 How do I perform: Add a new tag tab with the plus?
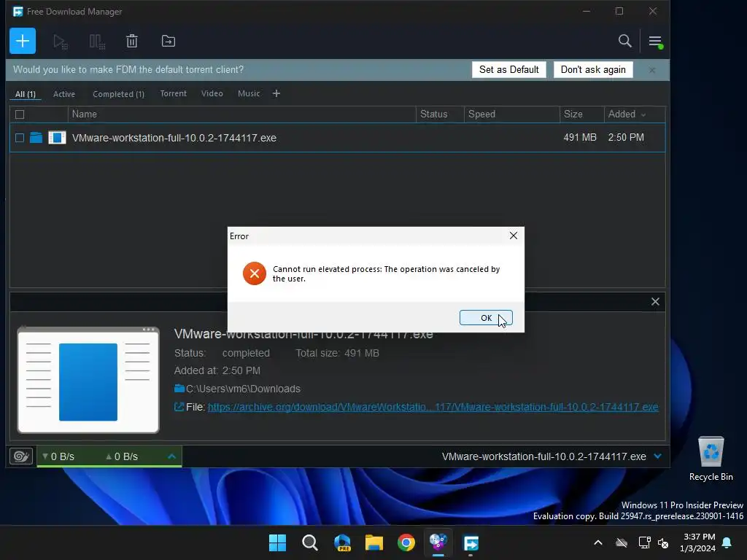tap(276, 93)
